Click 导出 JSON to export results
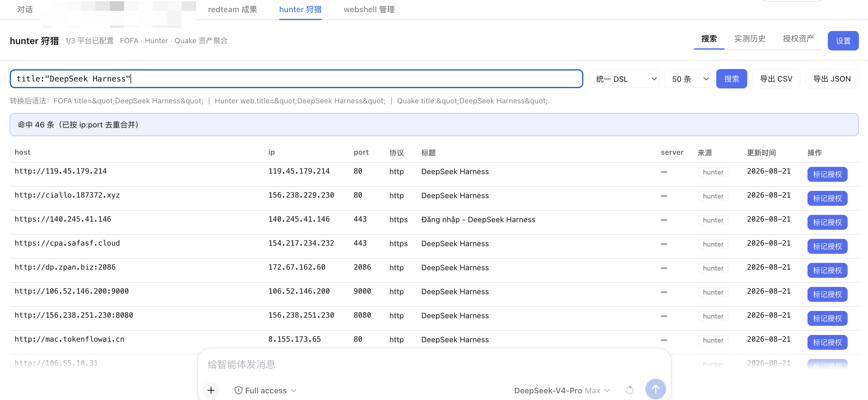 tap(832, 79)
